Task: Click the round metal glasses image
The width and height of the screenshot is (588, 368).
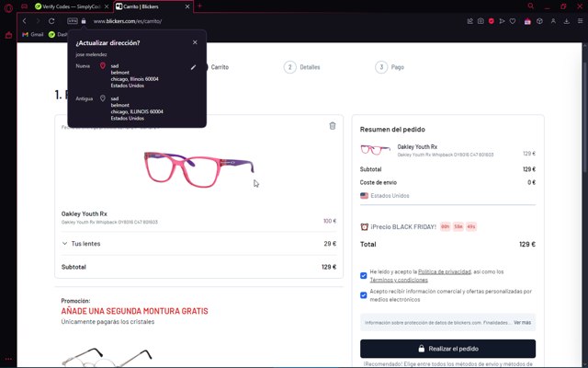Action: (x=107, y=357)
